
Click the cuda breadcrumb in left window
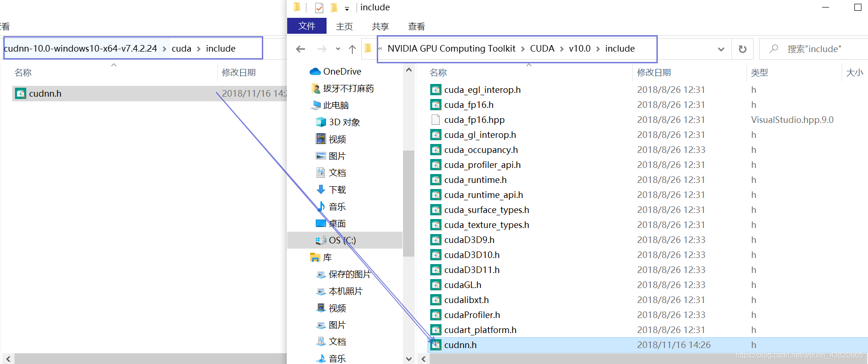tap(181, 48)
